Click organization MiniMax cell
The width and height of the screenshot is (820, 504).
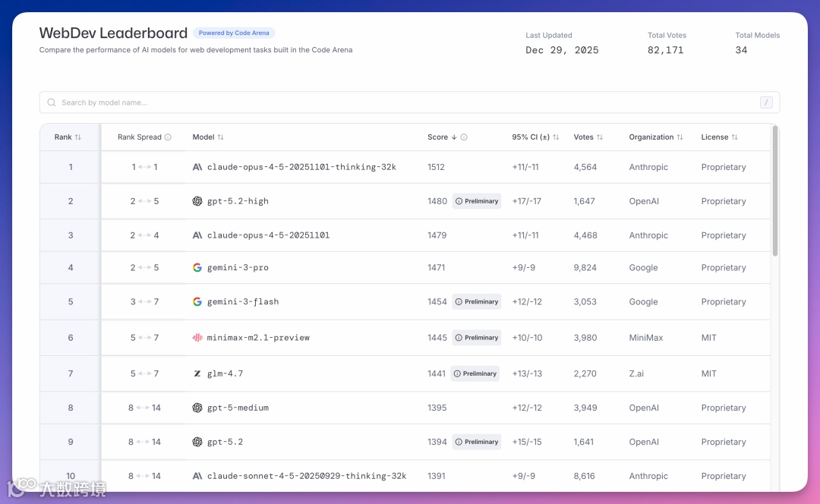coord(646,338)
